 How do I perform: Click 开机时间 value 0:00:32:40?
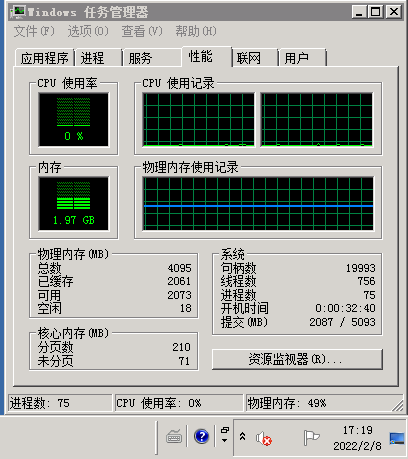click(x=345, y=308)
